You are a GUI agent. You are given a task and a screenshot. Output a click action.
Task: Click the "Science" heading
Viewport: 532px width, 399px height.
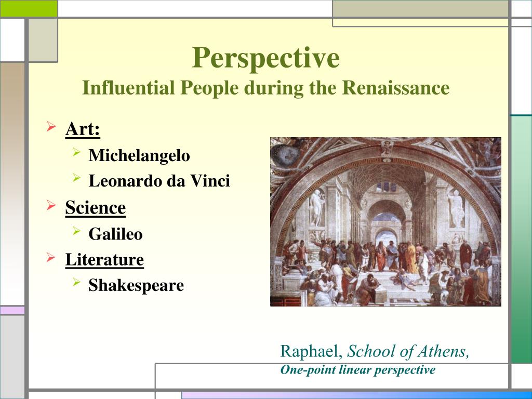[96, 207]
